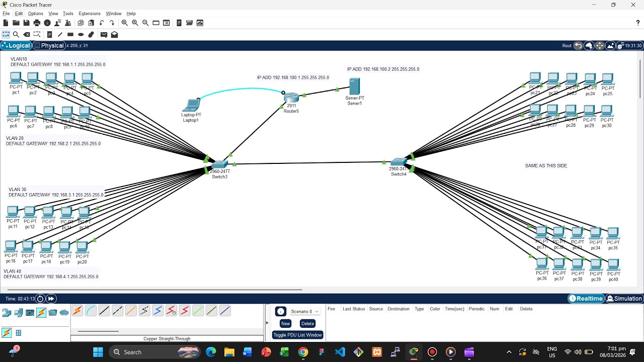Activate the Delete tool
The image size is (644, 362).
pyautogui.click(x=26, y=35)
